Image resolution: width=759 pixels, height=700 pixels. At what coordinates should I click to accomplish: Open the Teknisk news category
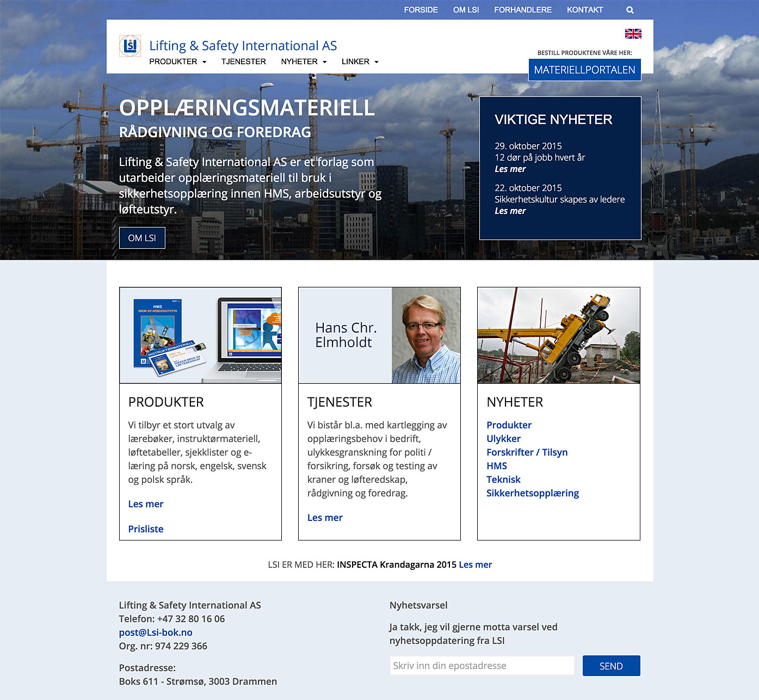pyautogui.click(x=504, y=480)
